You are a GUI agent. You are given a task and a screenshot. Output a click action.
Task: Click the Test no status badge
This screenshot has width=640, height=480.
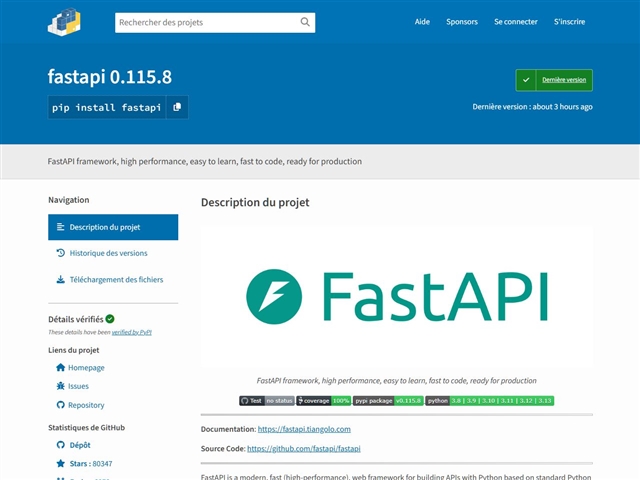[267, 401]
